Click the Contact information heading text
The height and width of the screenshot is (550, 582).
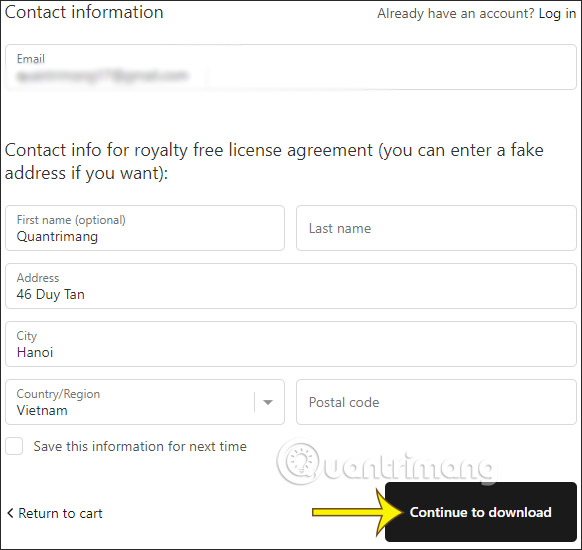click(x=84, y=12)
